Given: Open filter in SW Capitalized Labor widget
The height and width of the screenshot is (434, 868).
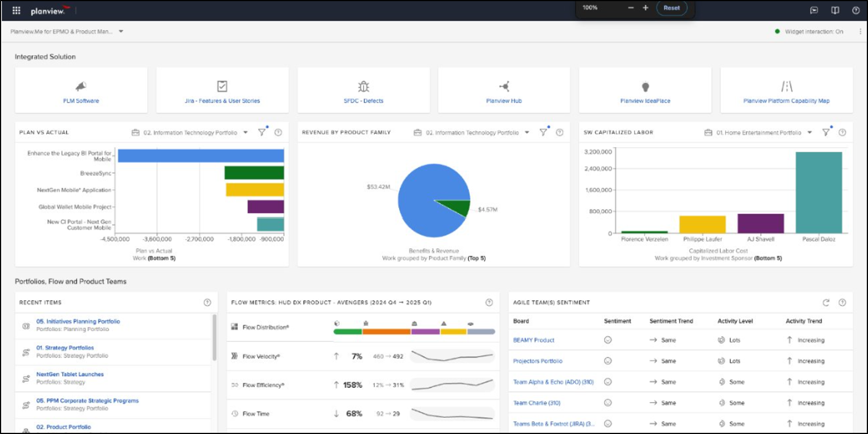Looking at the screenshot, I should click(x=826, y=132).
